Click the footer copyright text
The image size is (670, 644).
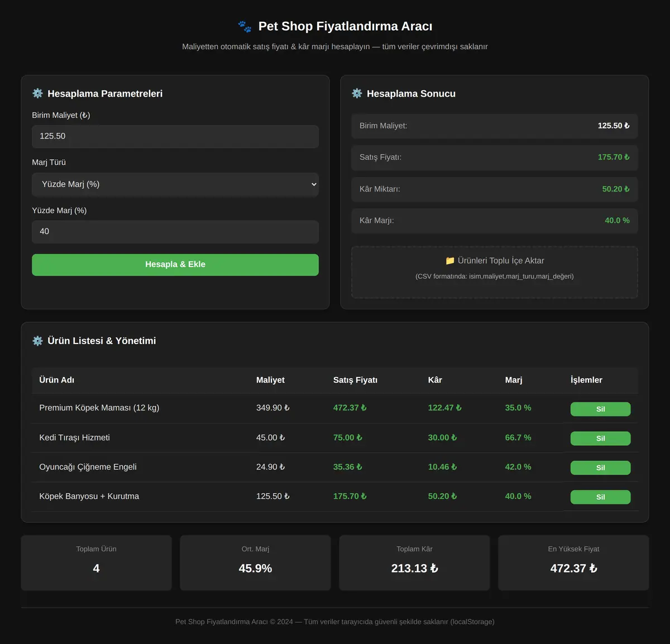[335, 622]
